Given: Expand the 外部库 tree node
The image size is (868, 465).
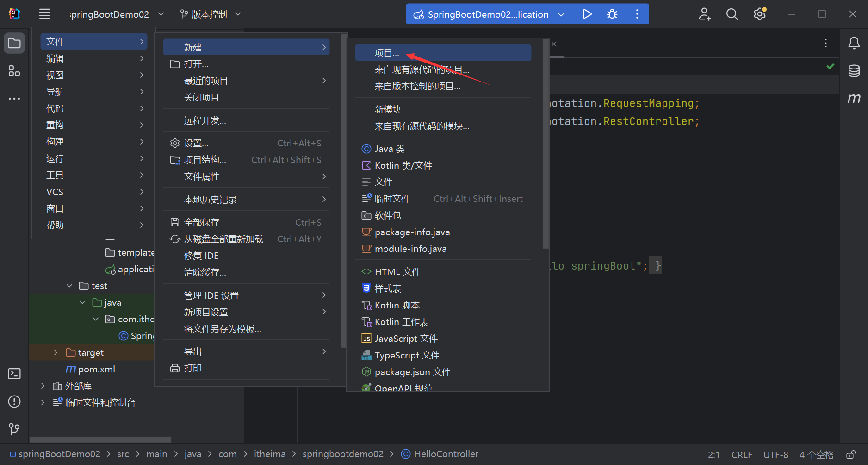Looking at the screenshot, I should 43,386.
